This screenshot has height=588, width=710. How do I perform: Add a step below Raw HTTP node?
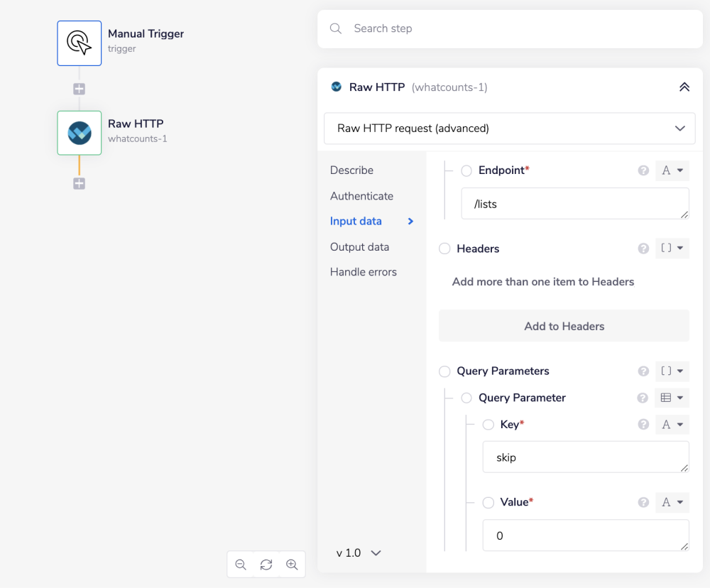80,184
